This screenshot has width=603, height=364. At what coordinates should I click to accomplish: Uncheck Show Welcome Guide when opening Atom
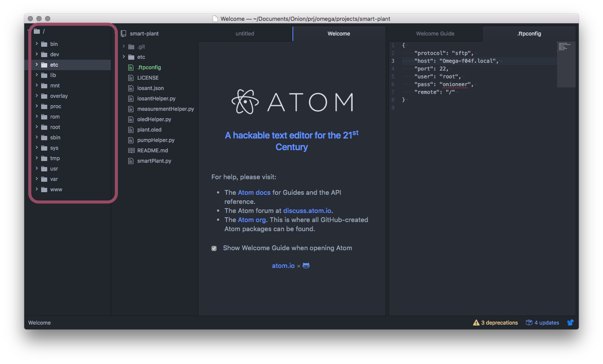tap(214, 248)
